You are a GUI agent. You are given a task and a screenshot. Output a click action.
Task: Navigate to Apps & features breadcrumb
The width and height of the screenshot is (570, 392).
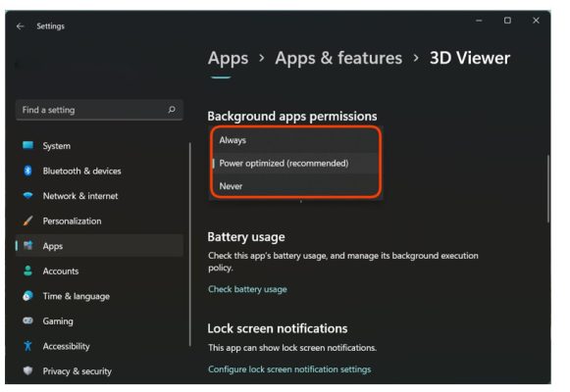[x=338, y=58]
